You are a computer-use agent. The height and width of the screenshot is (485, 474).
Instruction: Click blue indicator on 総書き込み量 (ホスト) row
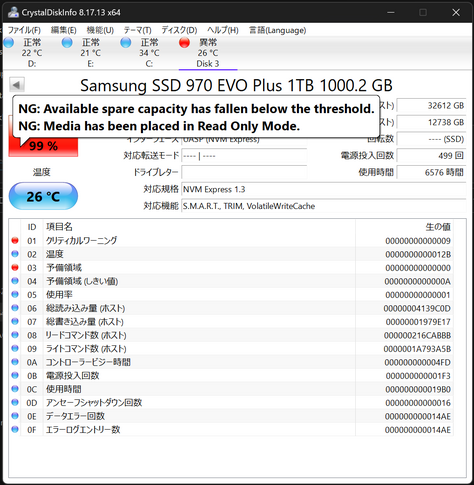(15, 321)
